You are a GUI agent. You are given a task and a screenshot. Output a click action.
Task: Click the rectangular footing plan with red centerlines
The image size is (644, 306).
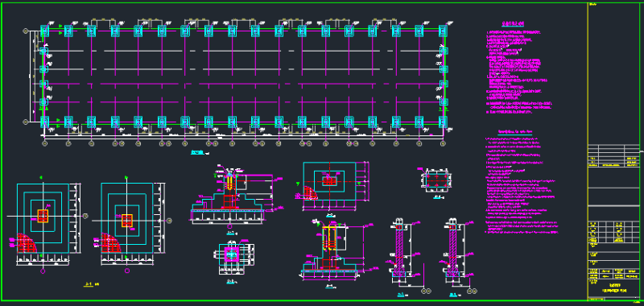pyautogui.click(x=330, y=181)
